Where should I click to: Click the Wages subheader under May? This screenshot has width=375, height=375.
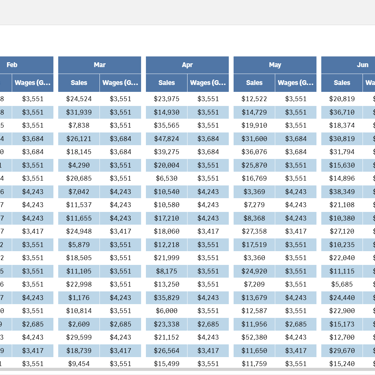(x=296, y=83)
